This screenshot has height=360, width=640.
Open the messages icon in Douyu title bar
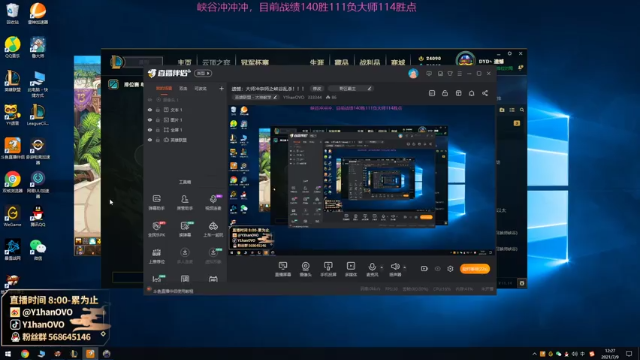click(429, 73)
